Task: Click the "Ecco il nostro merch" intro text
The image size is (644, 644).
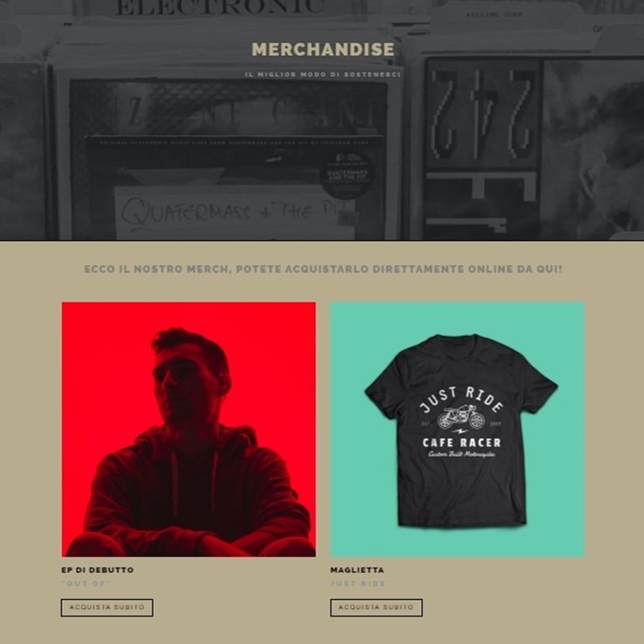Action: click(x=323, y=270)
